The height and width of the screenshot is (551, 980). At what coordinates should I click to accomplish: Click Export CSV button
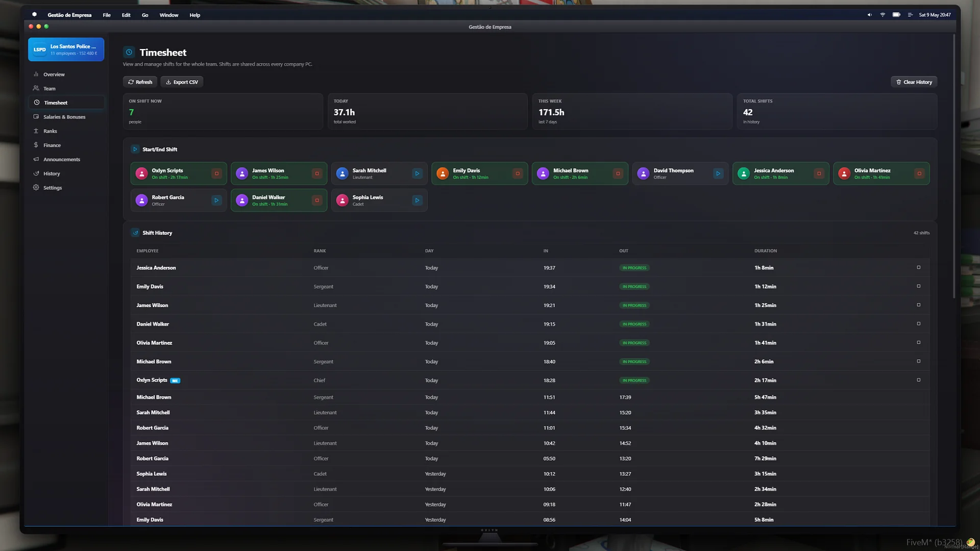[182, 82]
